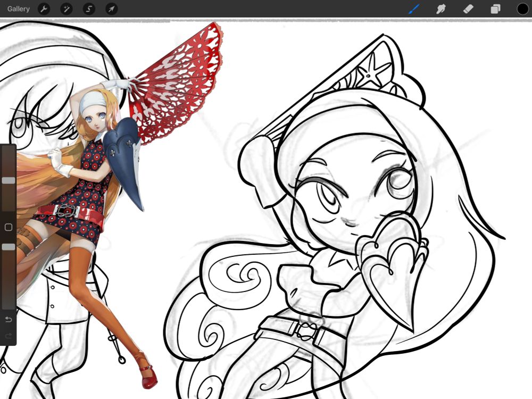
Task: Select the Smudge tool
Action: (x=440, y=9)
